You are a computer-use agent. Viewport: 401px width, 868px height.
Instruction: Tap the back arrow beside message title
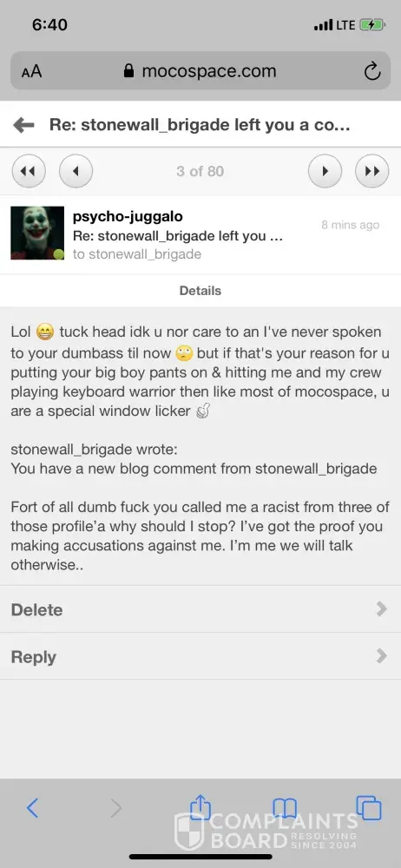click(x=23, y=125)
